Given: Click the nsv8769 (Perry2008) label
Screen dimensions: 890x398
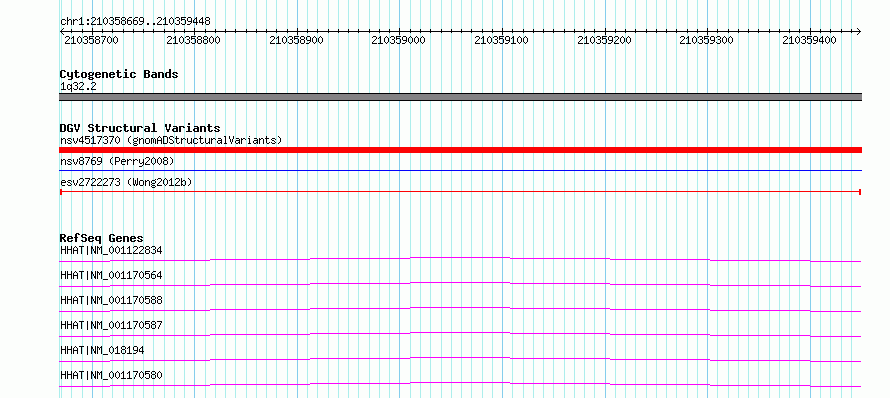Looking at the screenshot, I should (x=117, y=161).
